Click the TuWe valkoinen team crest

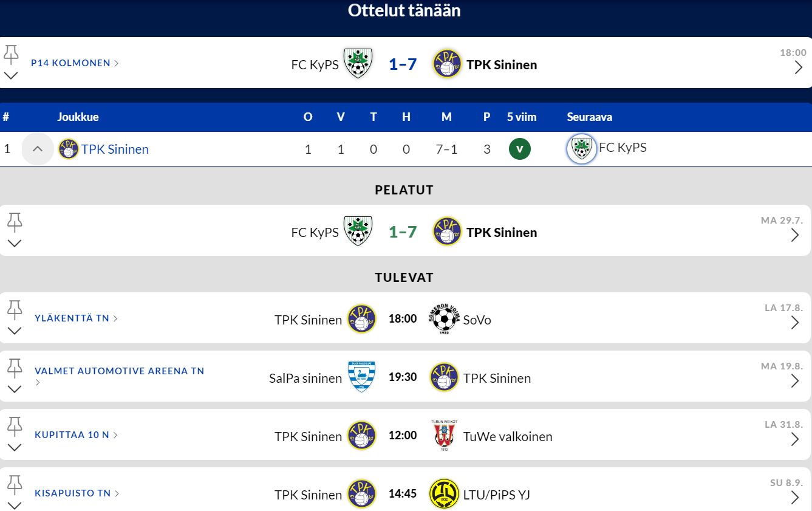[444, 436]
